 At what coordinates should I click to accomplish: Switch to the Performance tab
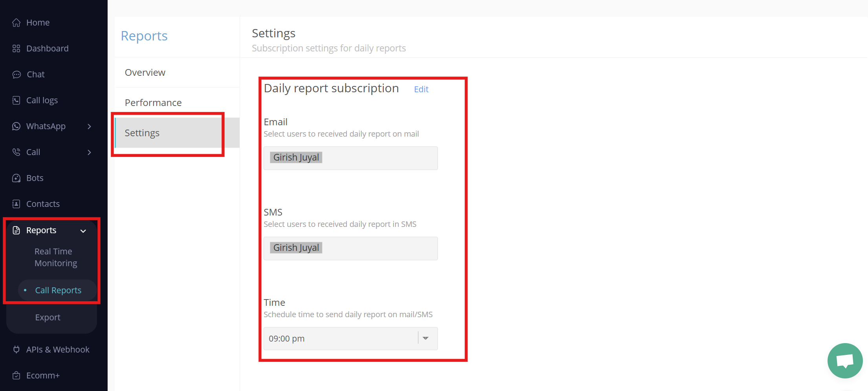[x=153, y=103]
